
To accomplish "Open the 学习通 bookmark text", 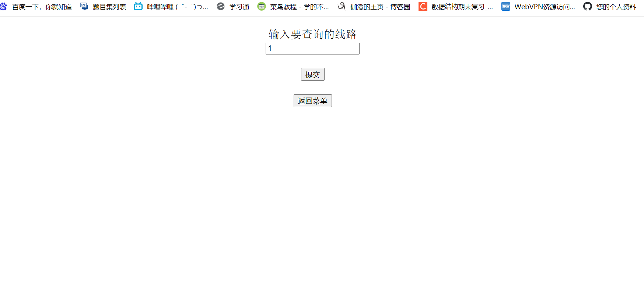I will (x=239, y=7).
